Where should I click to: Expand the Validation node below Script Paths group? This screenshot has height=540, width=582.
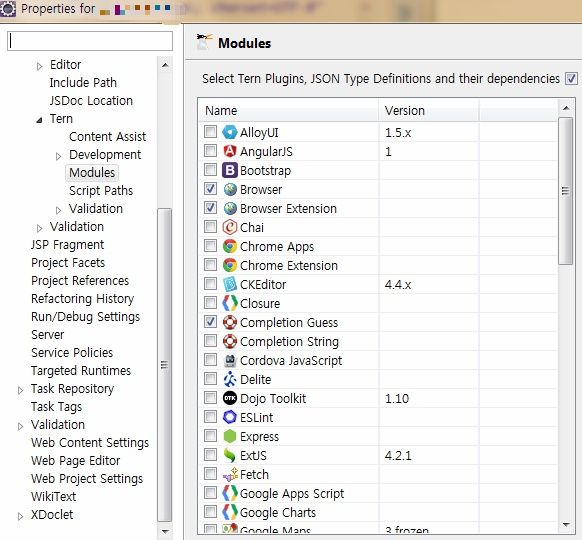tap(39, 228)
